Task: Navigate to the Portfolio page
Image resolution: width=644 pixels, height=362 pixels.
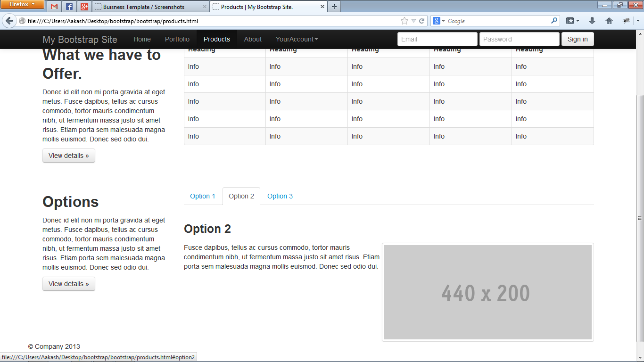Action: [177, 39]
